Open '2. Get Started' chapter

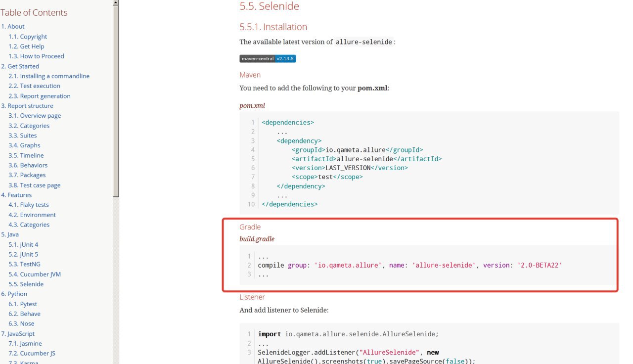[x=20, y=66]
